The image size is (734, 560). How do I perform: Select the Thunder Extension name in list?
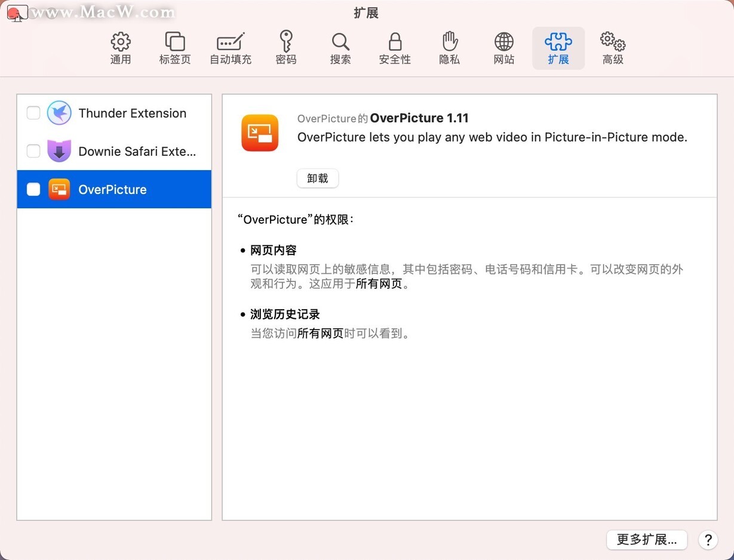(x=133, y=113)
